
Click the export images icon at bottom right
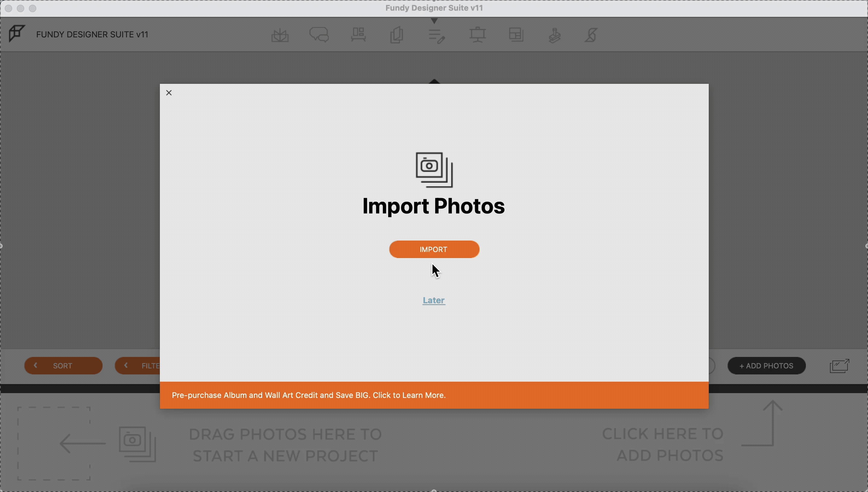point(839,366)
